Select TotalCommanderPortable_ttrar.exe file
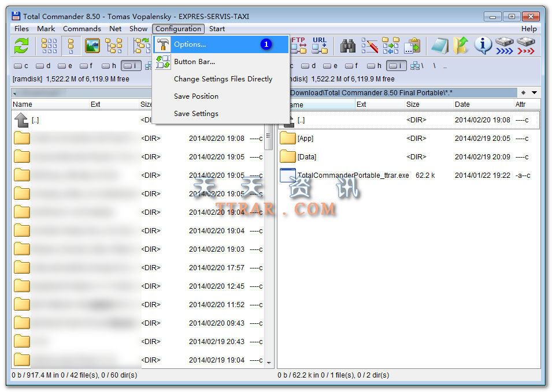Viewport: 552px width, 392px height. (353, 176)
